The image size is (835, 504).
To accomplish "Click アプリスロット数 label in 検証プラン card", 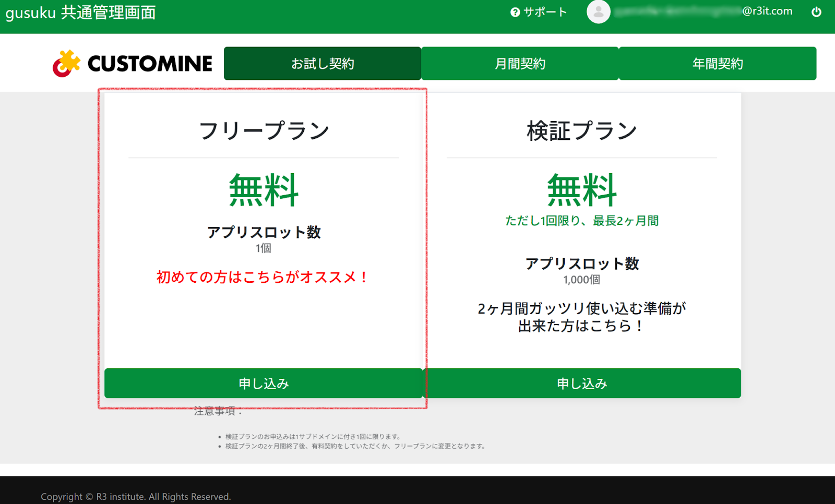I will pos(582,263).
